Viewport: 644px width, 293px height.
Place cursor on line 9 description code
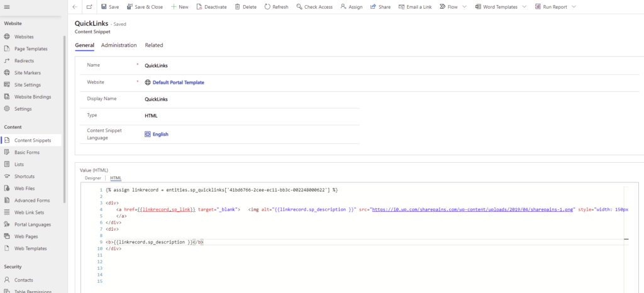(155, 242)
